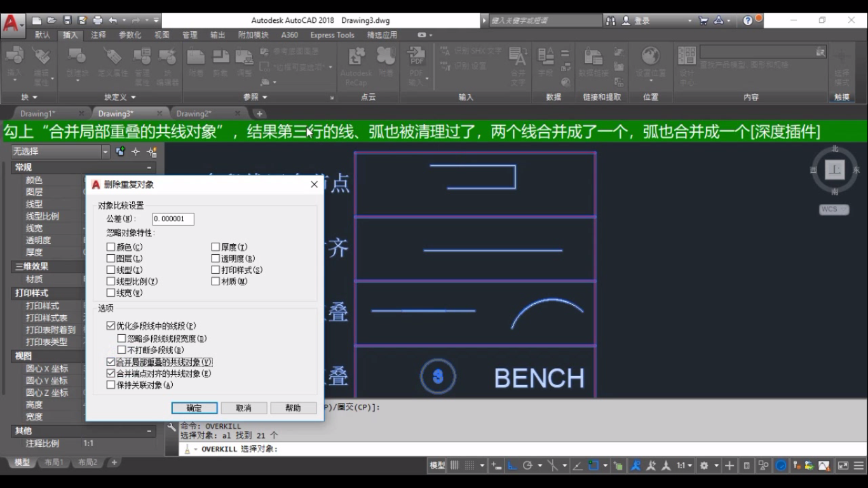Screen dimensions: 868x488
Task: Click the 取消 button in dialog
Action: [244, 408]
